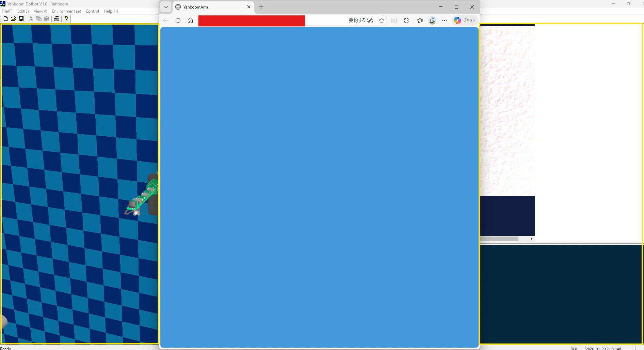Click the "Ready" status bar text
The width and height of the screenshot is (644, 350).
6,348
